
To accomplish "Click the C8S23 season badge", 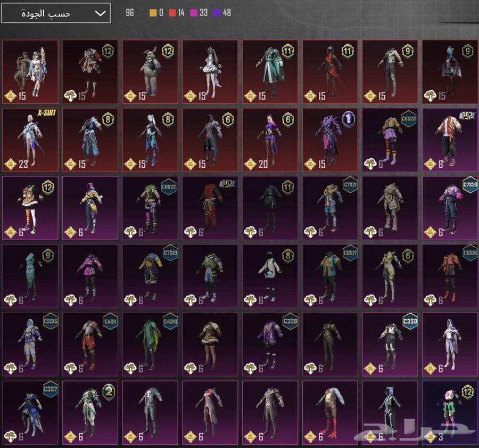I will point(409,119).
